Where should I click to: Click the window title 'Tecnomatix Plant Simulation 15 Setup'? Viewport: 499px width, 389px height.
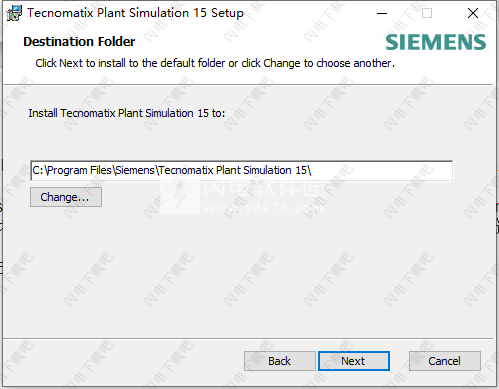click(135, 13)
